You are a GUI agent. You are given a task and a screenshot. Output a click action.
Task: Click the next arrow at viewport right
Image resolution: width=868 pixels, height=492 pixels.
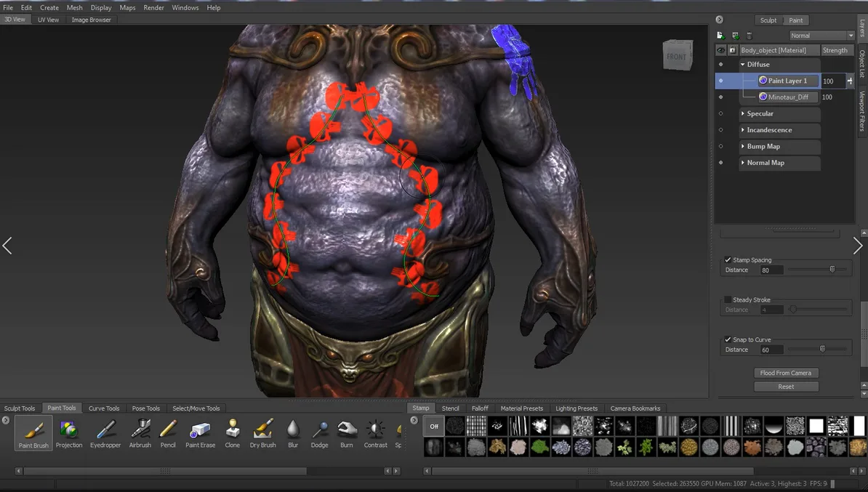tap(858, 246)
